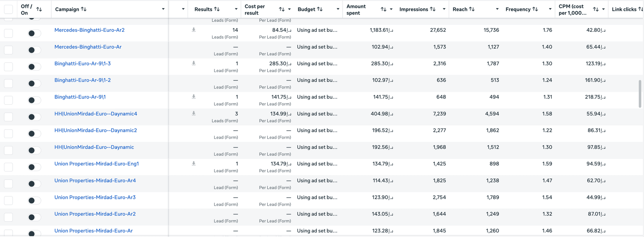Click the 27,652 impressions value
The image size is (644, 237).
(x=438, y=30)
